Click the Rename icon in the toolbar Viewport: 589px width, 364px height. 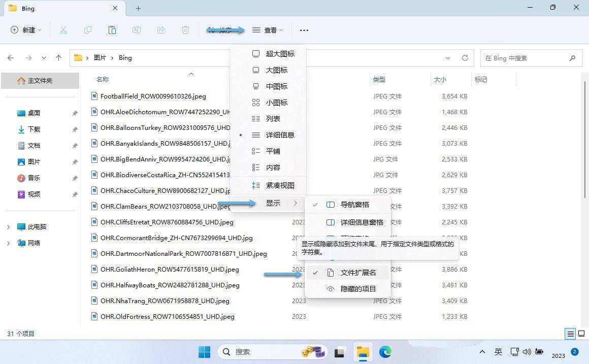137,30
